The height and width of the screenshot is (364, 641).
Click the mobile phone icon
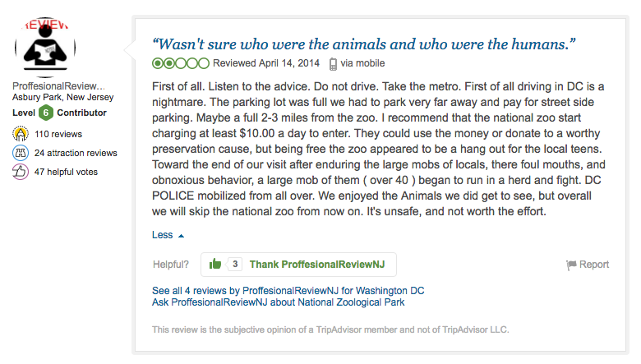click(333, 64)
